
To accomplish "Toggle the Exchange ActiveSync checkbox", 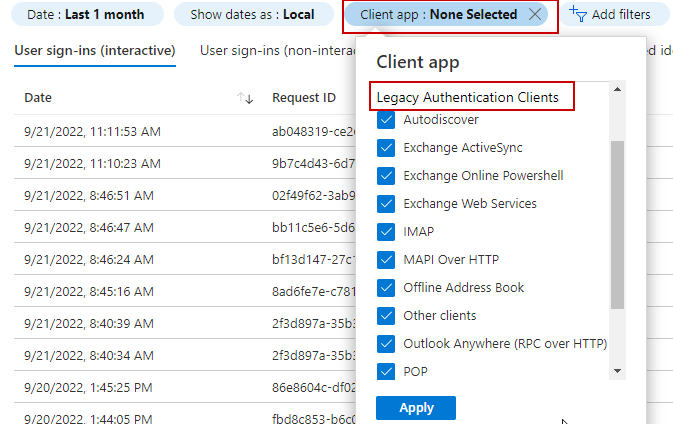I will 386,148.
